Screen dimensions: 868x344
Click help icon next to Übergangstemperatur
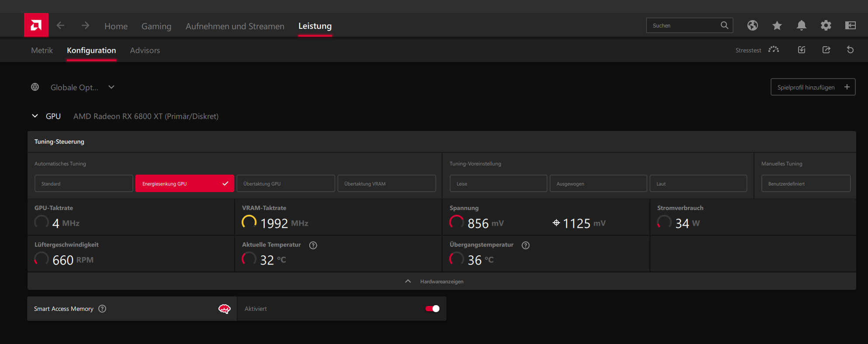[526, 245]
